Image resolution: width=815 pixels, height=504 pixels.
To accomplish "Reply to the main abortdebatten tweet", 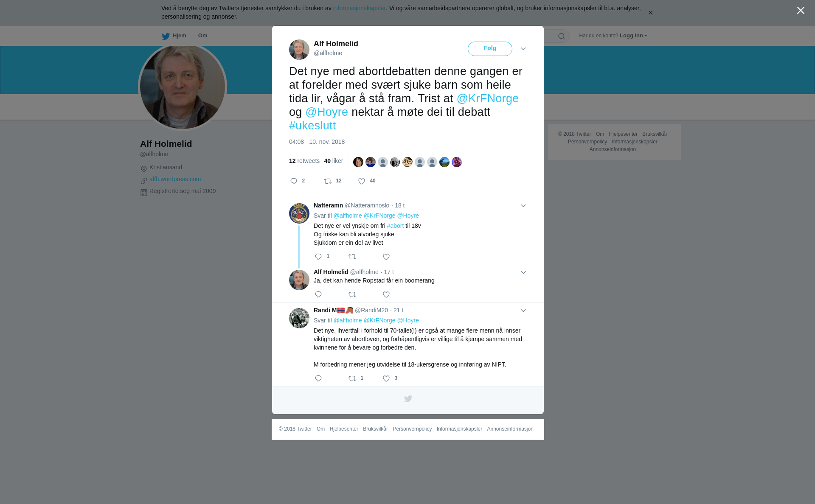I will (294, 181).
